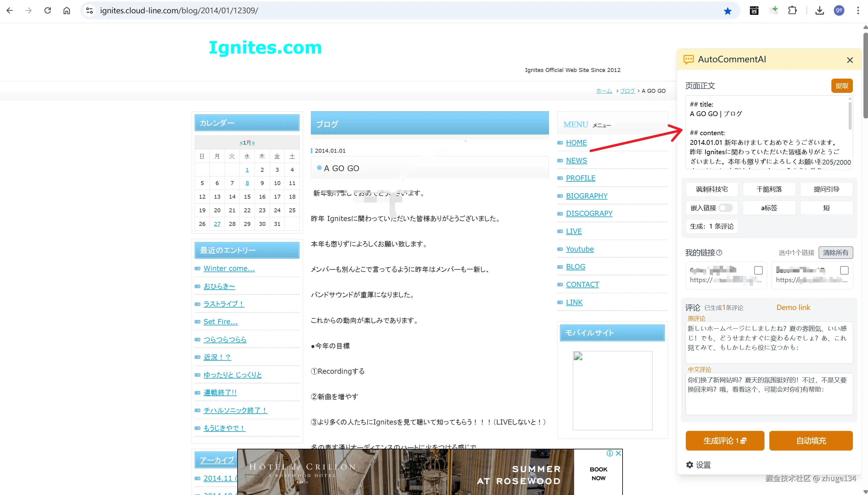Open the PROFILE menu item

click(580, 178)
